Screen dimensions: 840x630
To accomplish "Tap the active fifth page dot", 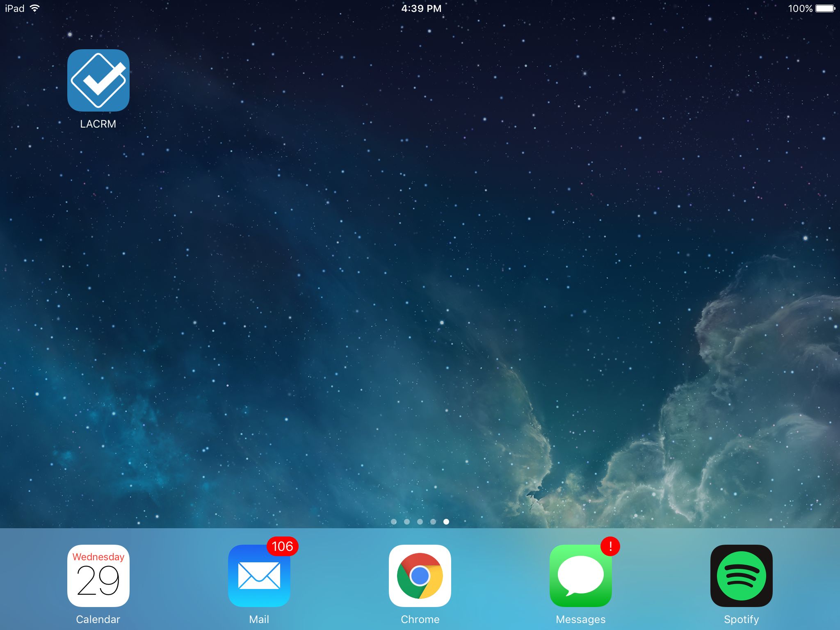I will point(446,522).
